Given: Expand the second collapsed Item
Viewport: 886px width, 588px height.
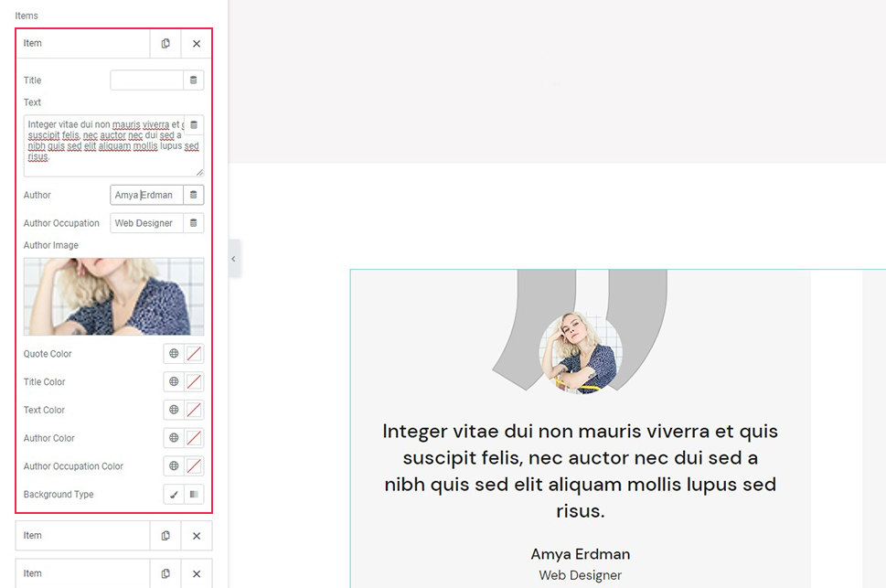Looking at the screenshot, I should [x=82, y=536].
